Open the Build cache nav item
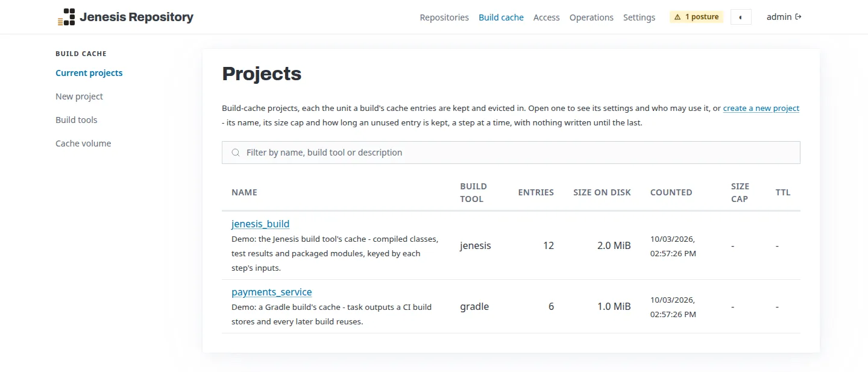868x372 pixels. click(501, 17)
